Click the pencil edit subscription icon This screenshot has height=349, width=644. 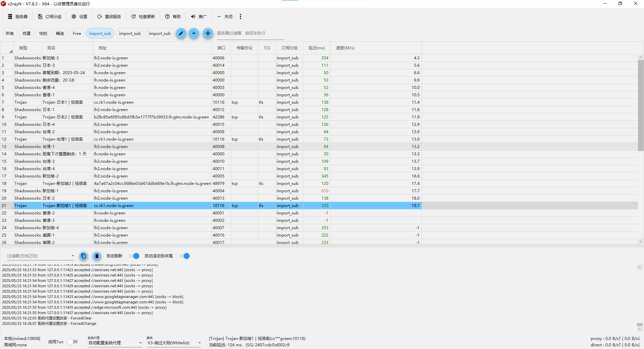pyautogui.click(x=181, y=33)
